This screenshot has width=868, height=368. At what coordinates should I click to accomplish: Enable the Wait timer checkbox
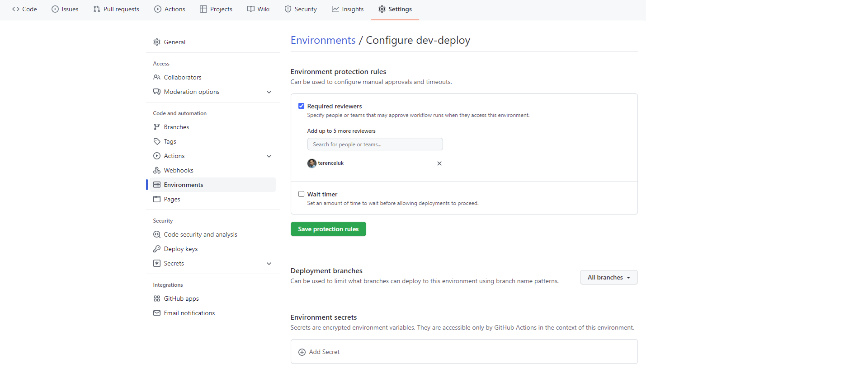pyautogui.click(x=301, y=194)
